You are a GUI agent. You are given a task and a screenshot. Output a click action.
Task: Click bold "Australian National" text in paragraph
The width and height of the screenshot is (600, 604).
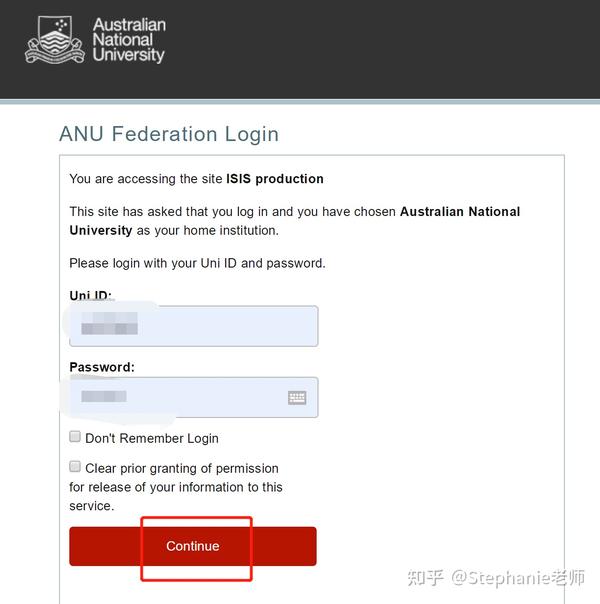pos(460,211)
